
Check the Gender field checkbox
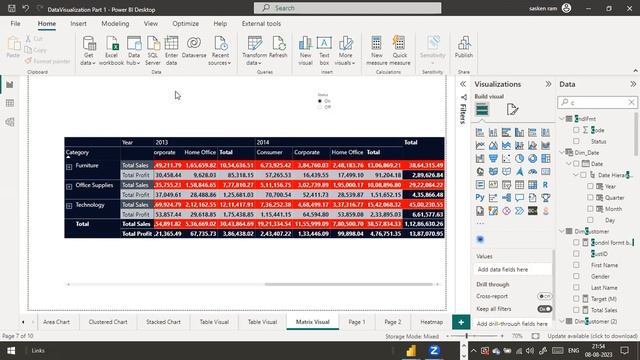(x=576, y=276)
